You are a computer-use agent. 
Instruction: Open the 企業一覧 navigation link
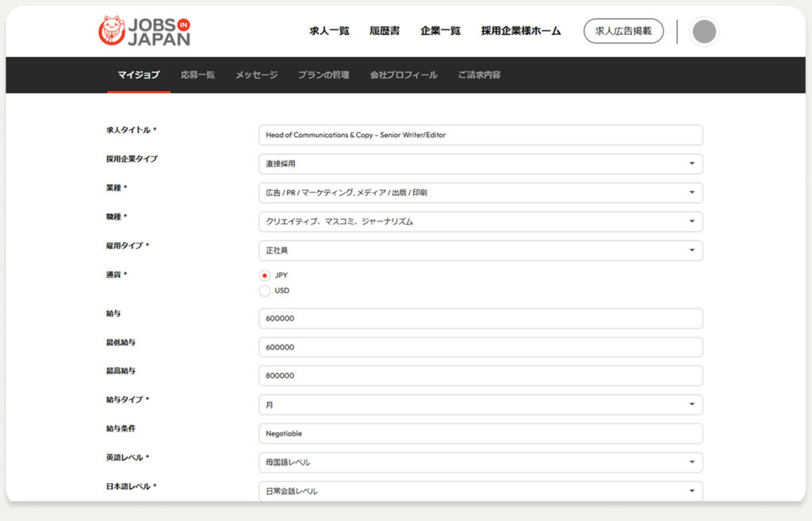pyautogui.click(x=441, y=31)
